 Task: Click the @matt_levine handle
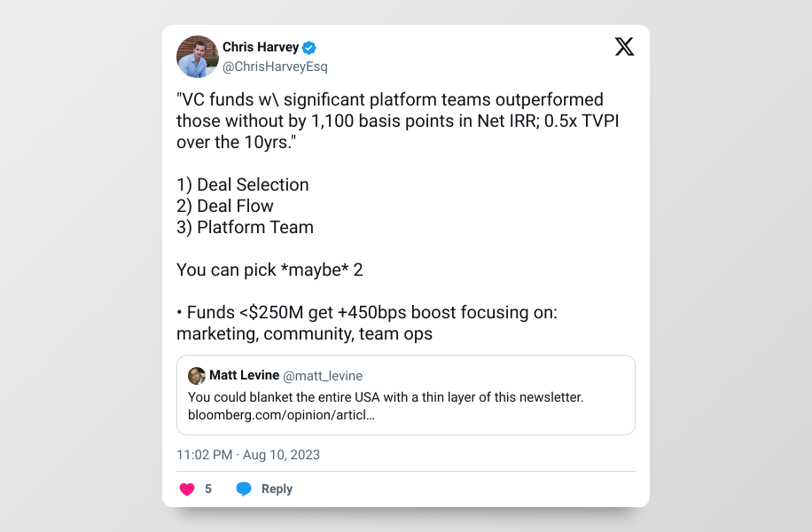click(323, 376)
